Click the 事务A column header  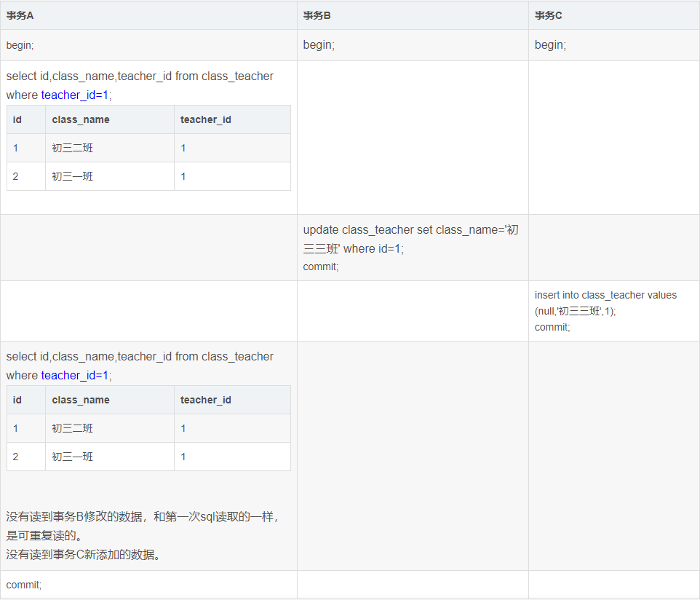148,15
